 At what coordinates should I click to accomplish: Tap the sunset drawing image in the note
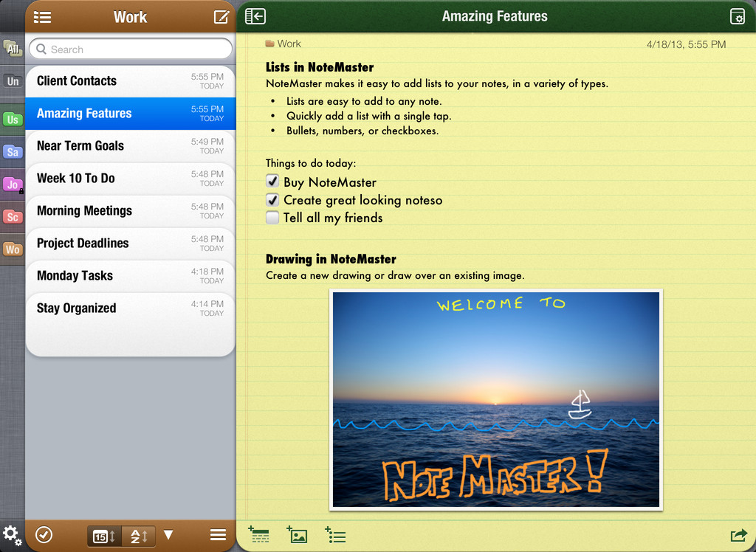click(x=495, y=400)
